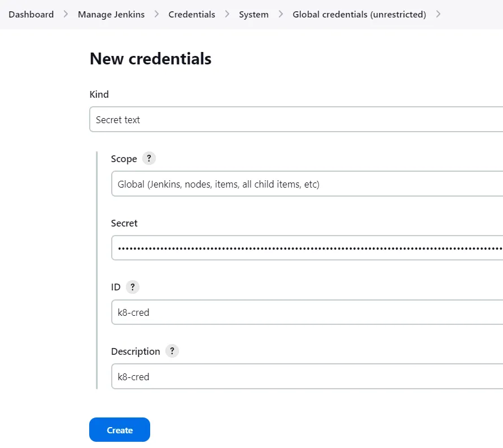This screenshot has height=448, width=503.
Task: Click the chevron right after Dashboard breadcrumb
Action: (x=66, y=14)
